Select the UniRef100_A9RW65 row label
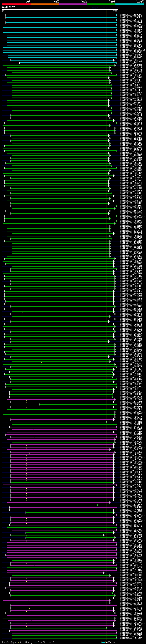Screen dimensions: 146x644 click(x=131, y=57)
